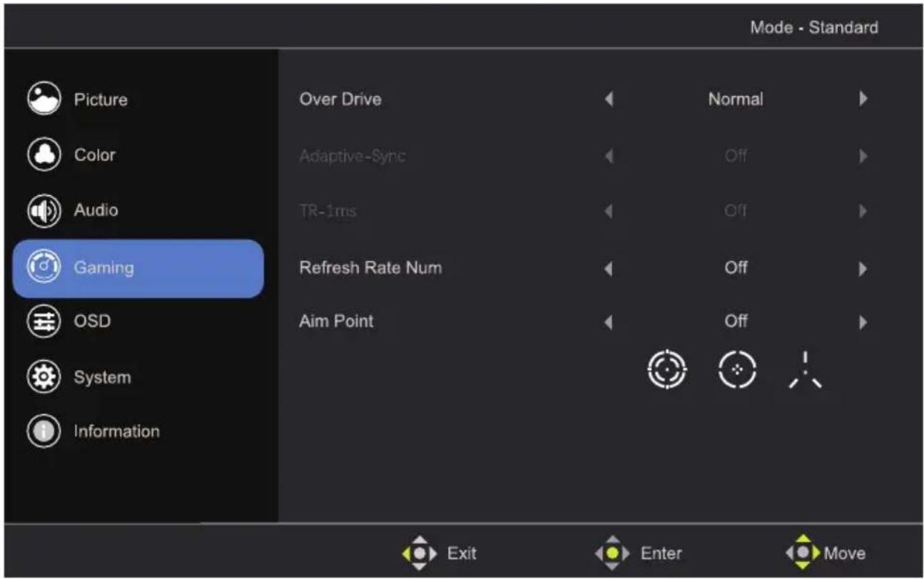Toggle Aim Point Off value

click(736, 321)
